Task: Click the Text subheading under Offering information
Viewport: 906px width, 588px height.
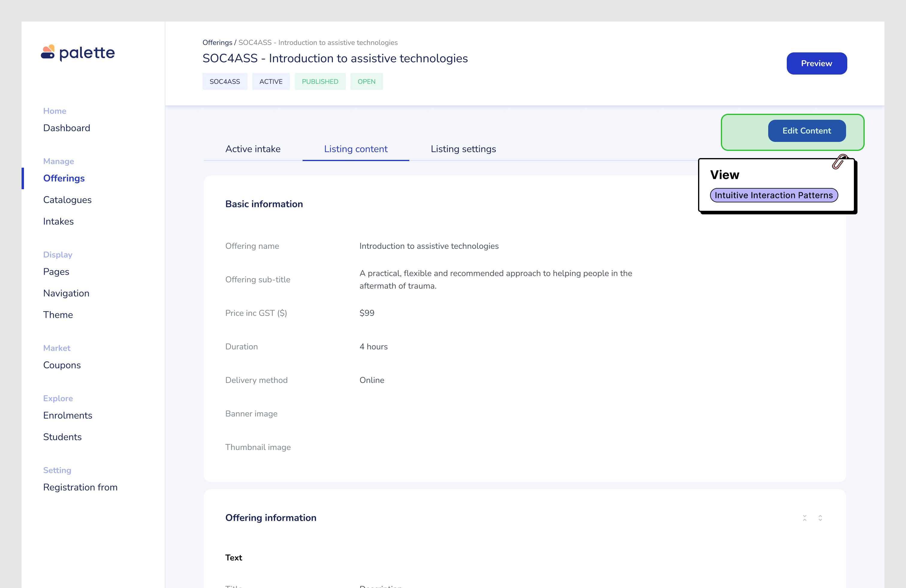Action: 233,557
